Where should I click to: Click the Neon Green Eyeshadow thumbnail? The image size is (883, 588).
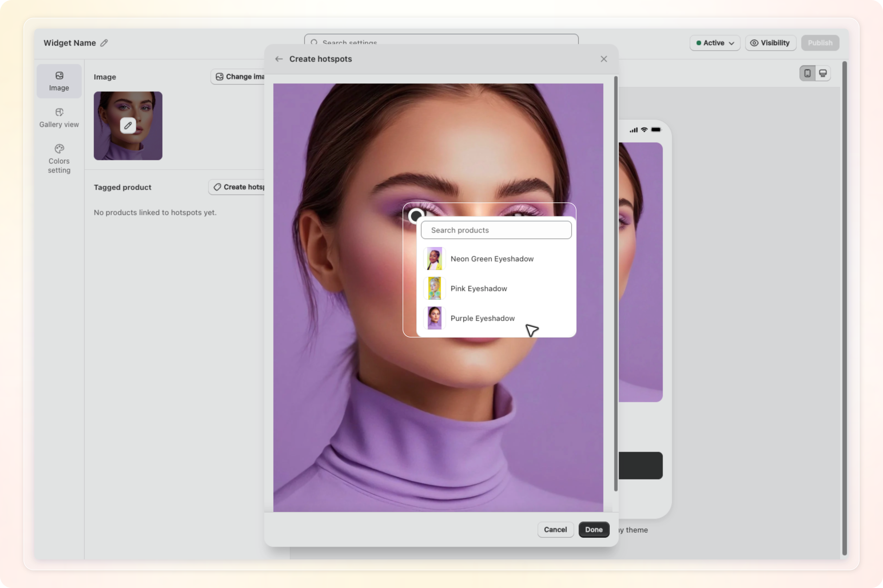point(435,259)
